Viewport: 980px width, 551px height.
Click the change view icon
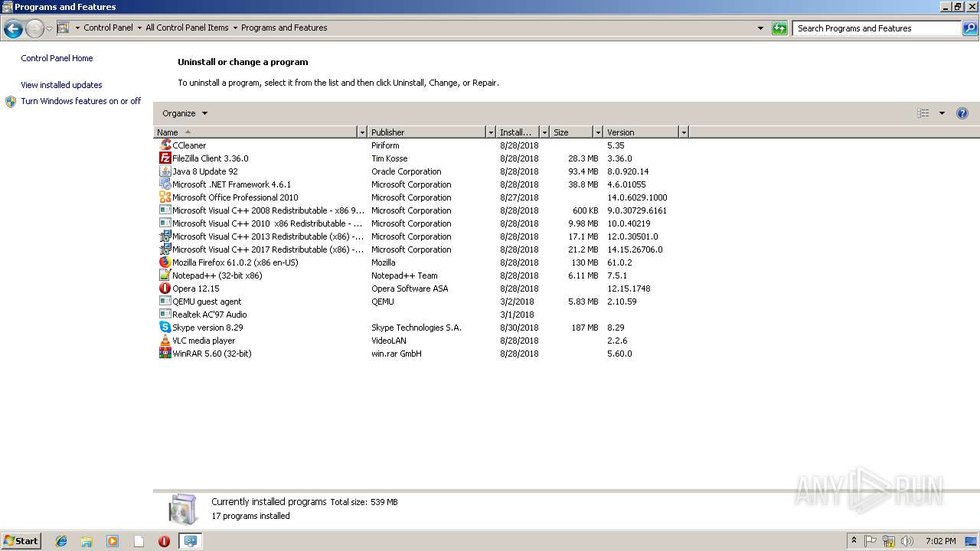[x=923, y=113]
